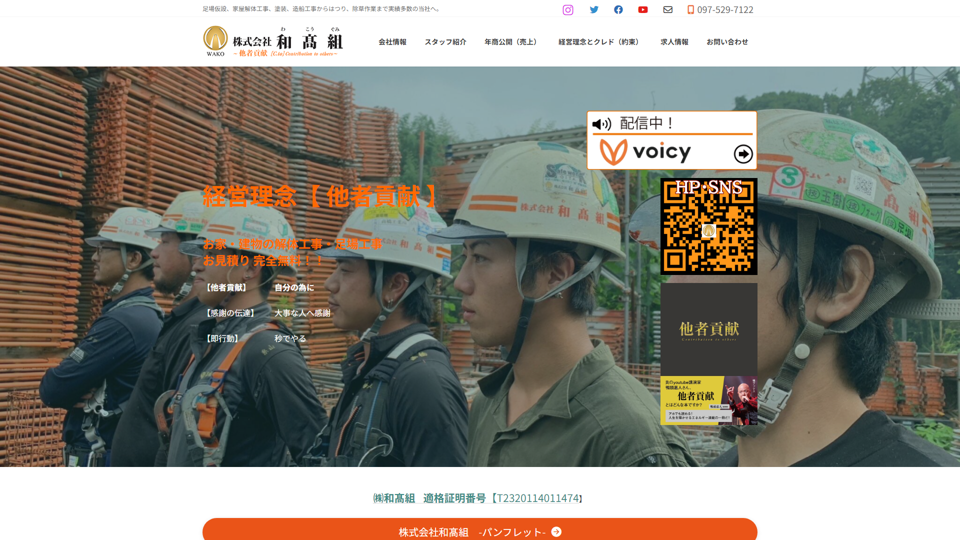Image resolution: width=960 pixels, height=540 pixels.
Task: Open the 求人情報 menu
Action: [674, 42]
